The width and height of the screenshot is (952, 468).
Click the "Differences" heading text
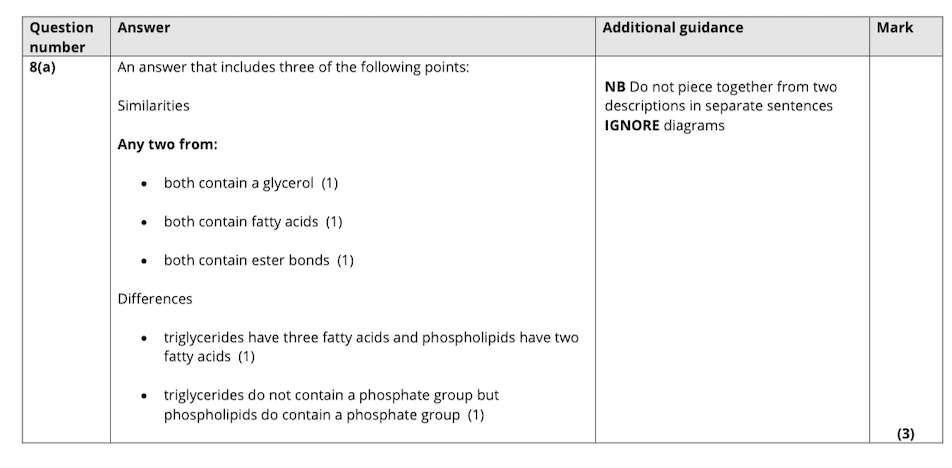(155, 299)
